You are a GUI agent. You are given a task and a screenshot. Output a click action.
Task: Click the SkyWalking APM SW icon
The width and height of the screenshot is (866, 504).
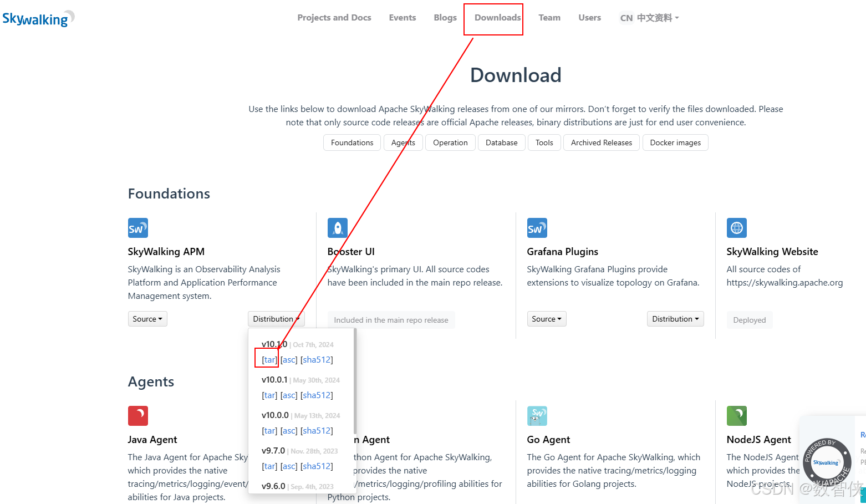click(138, 228)
